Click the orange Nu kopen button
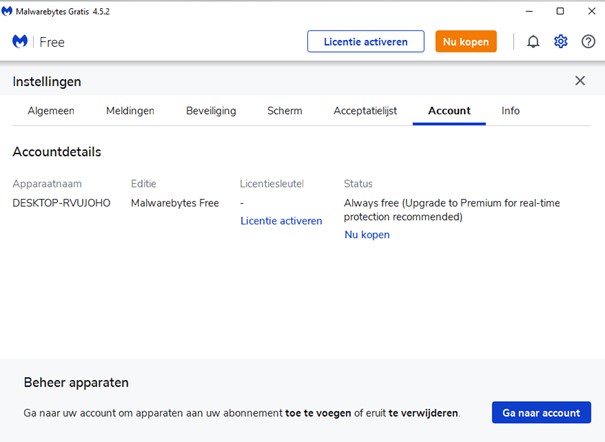This screenshot has height=442, width=605. point(465,42)
